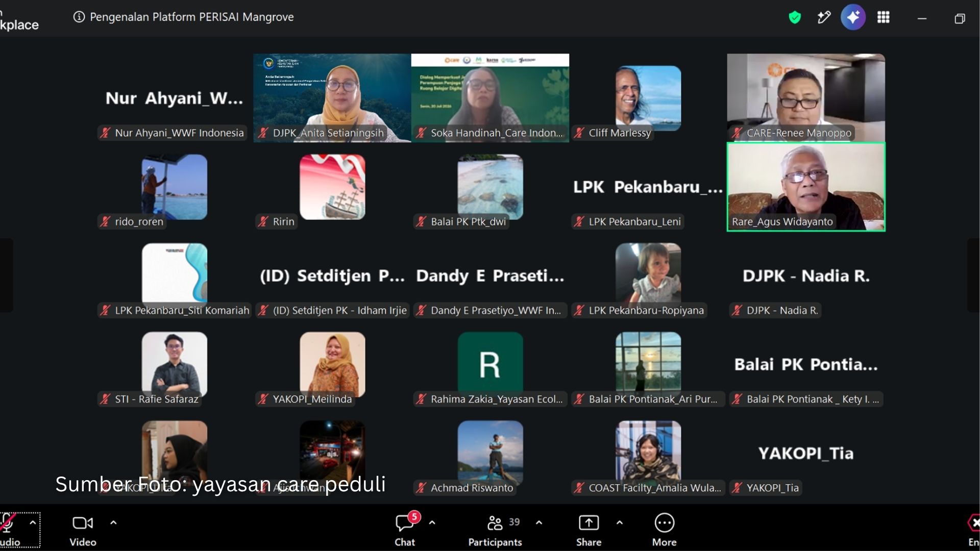This screenshot has width=980, height=551.
Task: Click muted mic icon beside Ririn name
Action: pos(263,221)
